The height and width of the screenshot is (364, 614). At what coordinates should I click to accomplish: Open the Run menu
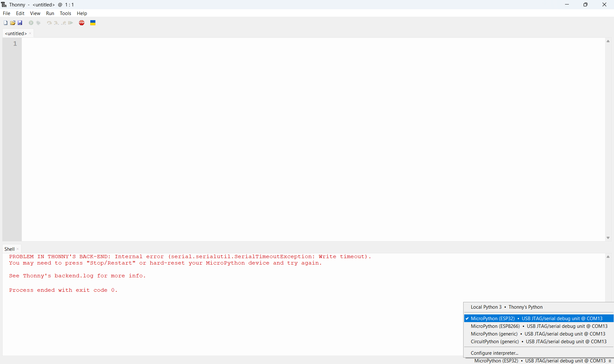pyautogui.click(x=50, y=13)
